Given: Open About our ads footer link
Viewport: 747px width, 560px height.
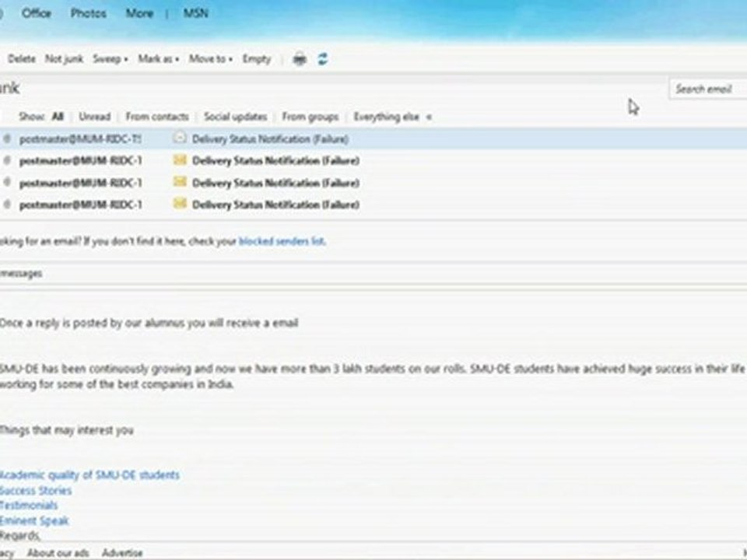Looking at the screenshot, I should [x=58, y=553].
